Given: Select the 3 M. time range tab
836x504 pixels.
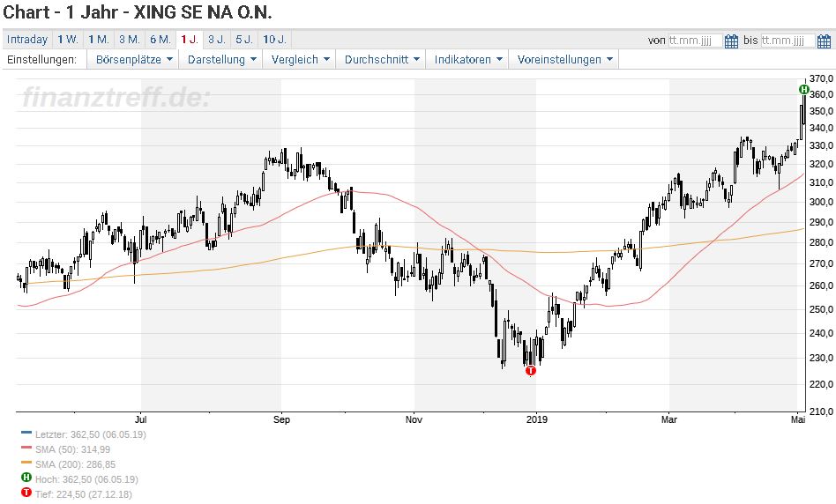Looking at the screenshot, I should [x=130, y=40].
